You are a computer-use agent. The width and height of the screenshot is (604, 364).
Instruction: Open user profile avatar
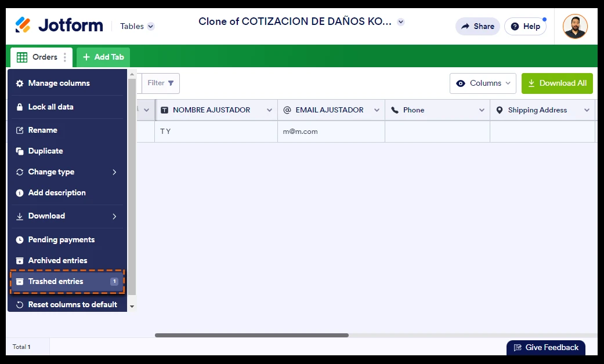pos(574,26)
